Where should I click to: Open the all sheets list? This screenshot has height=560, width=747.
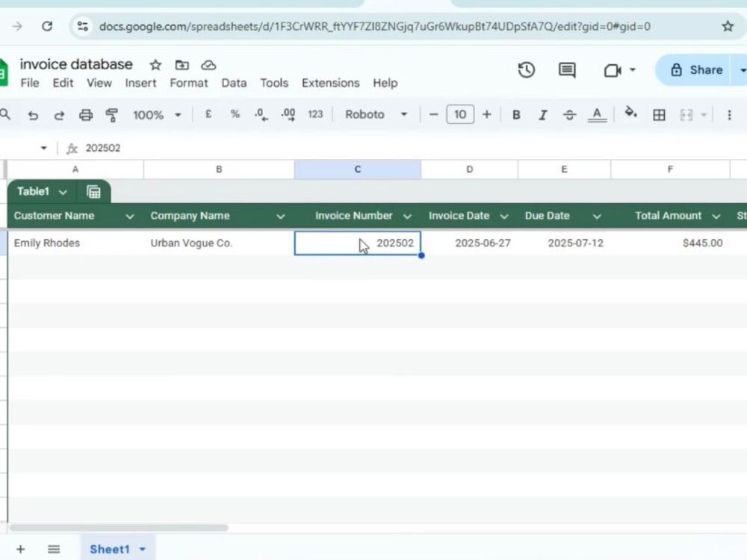[x=54, y=549]
